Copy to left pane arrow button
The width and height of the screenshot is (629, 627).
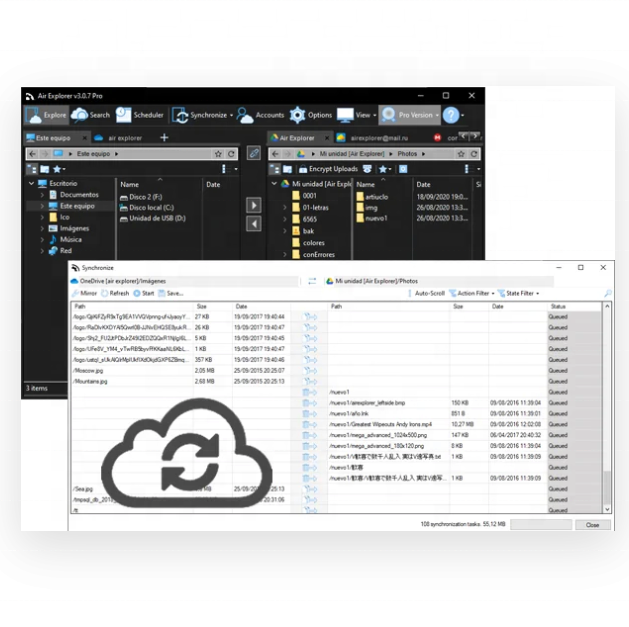tap(254, 224)
